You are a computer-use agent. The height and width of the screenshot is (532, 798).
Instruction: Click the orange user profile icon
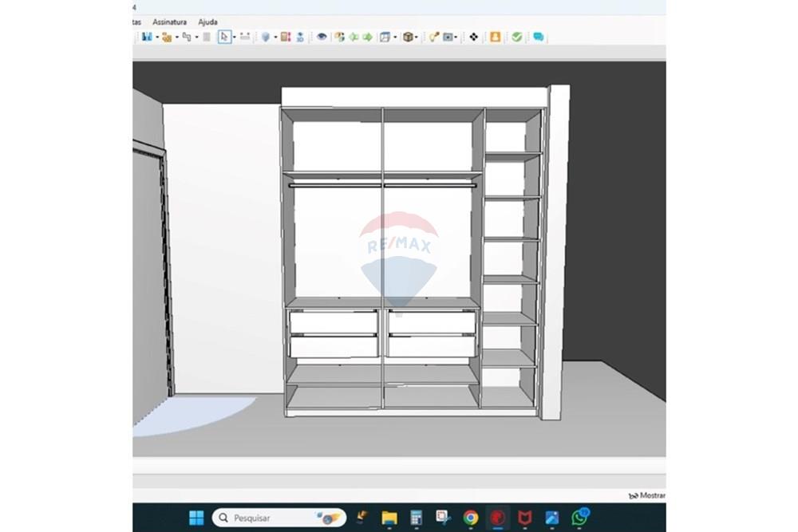pyautogui.click(x=496, y=37)
